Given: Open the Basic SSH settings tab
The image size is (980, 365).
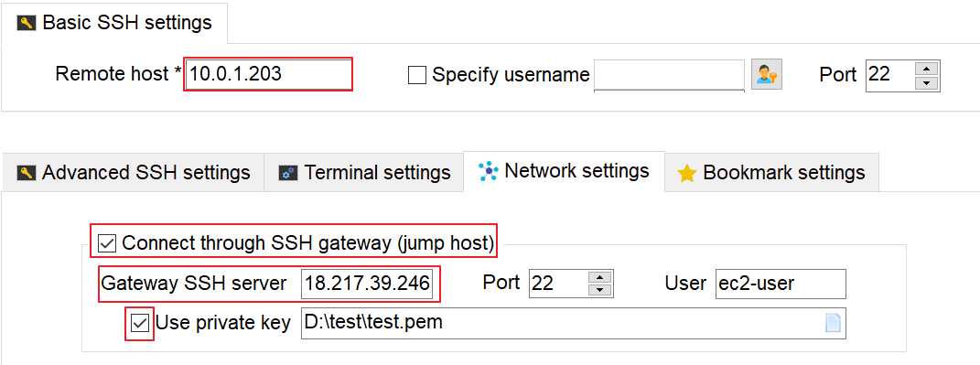Looking at the screenshot, I should pos(114,23).
